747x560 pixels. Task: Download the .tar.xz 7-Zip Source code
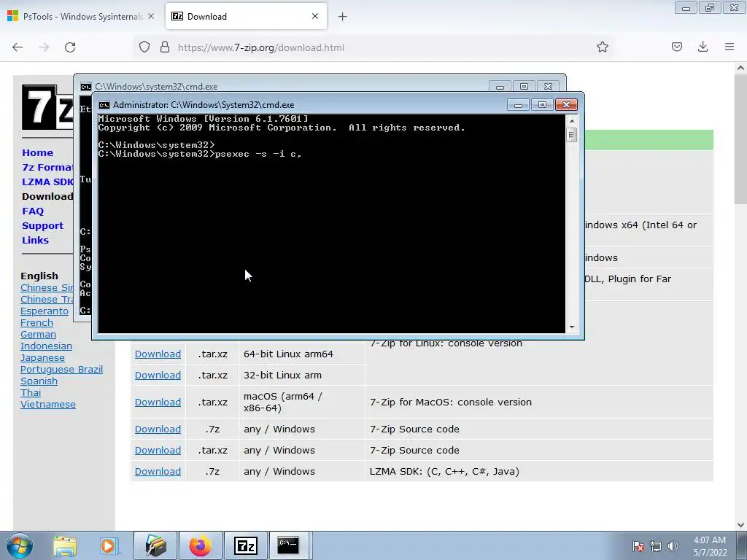158,450
